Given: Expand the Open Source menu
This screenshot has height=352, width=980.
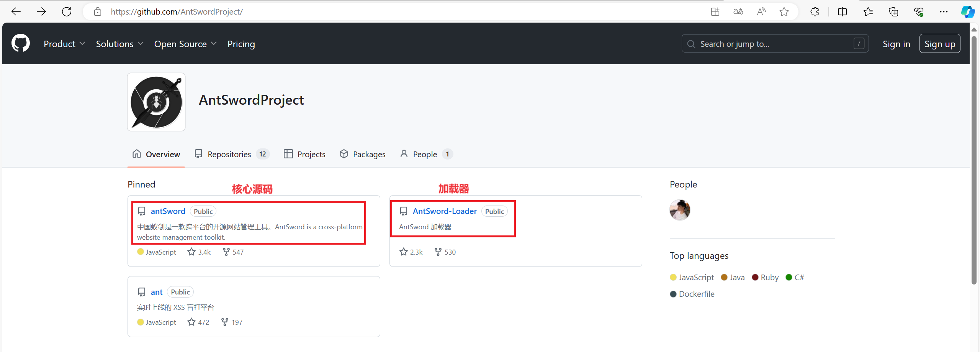Looking at the screenshot, I should click(x=185, y=44).
